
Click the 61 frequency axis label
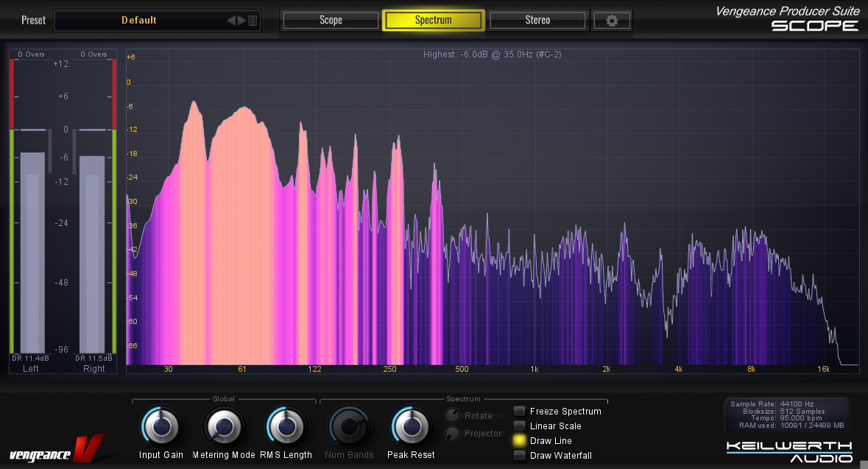pos(242,369)
